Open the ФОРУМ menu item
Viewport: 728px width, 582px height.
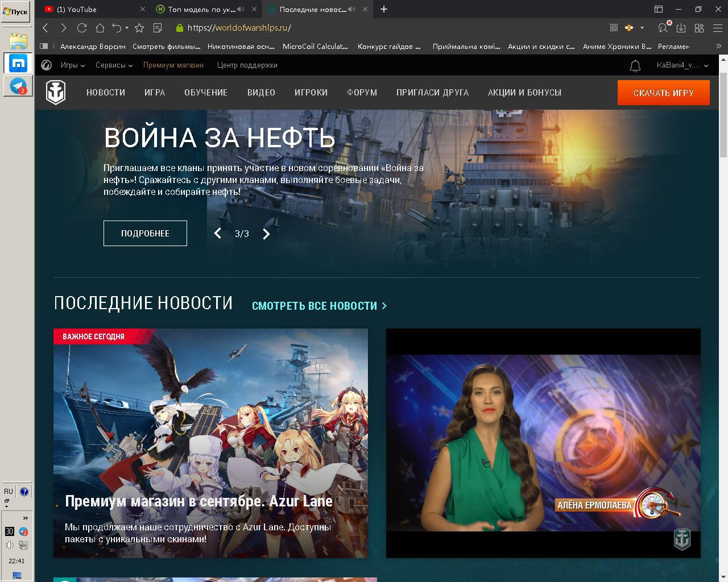(362, 93)
